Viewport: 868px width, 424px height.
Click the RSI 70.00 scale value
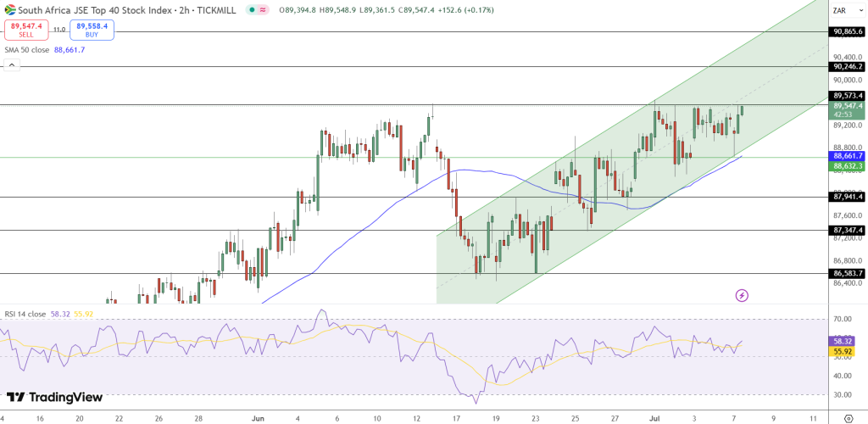(843, 320)
